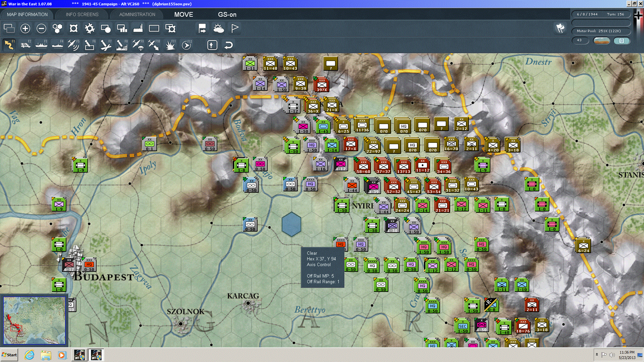This screenshot has height=362, width=644.
Task: Select F3 naval transport ship mode
Action: click(41, 45)
